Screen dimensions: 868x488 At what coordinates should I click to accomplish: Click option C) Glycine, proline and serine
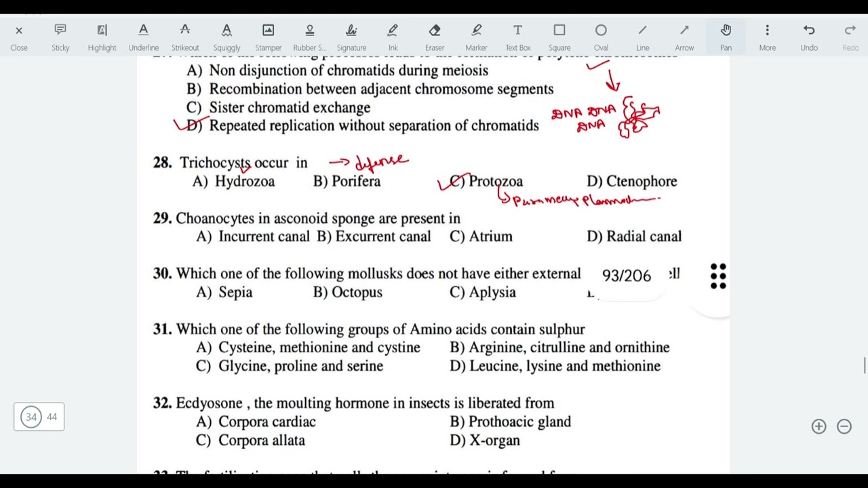(290, 365)
